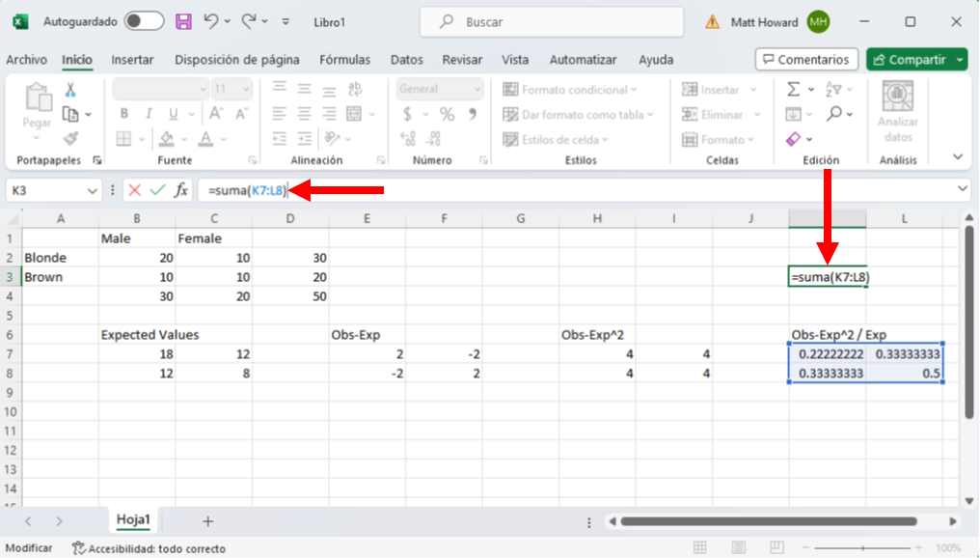Click the Undo arrow icon

click(x=211, y=20)
